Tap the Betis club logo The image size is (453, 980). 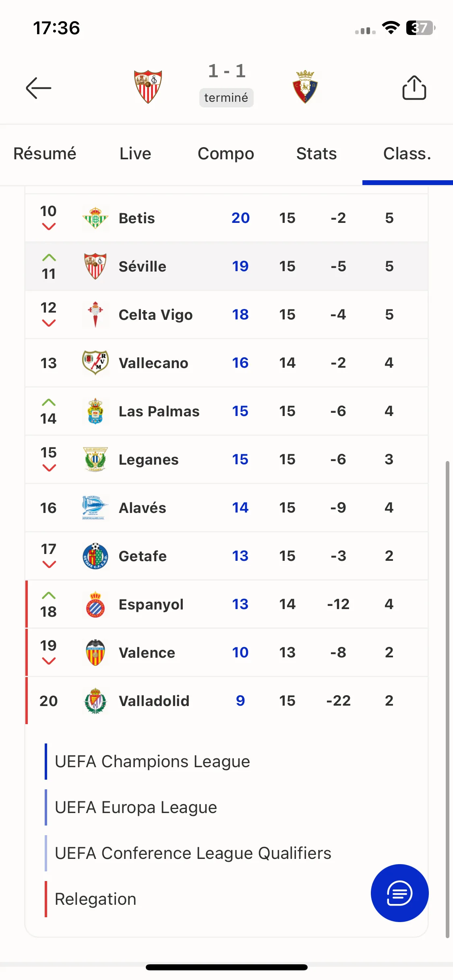[x=95, y=218]
